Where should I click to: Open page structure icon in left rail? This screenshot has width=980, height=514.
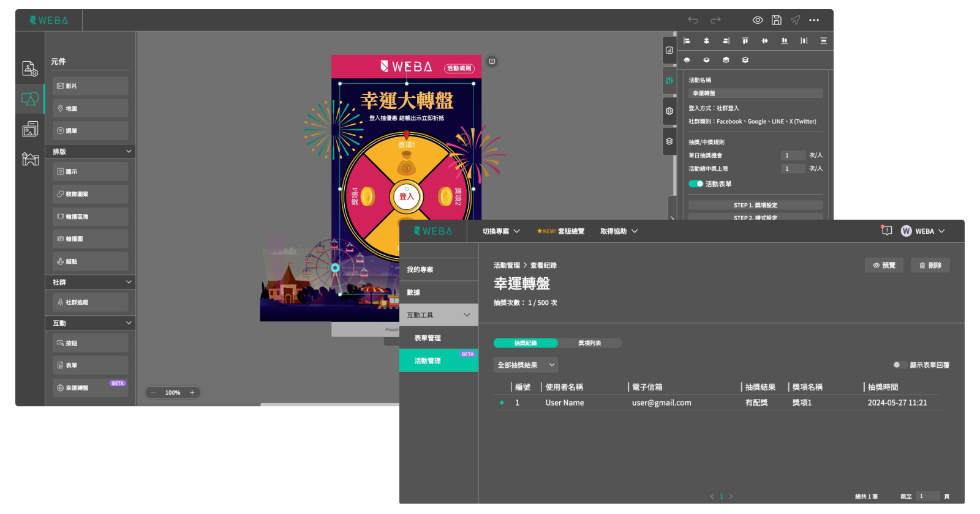click(30, 69)
